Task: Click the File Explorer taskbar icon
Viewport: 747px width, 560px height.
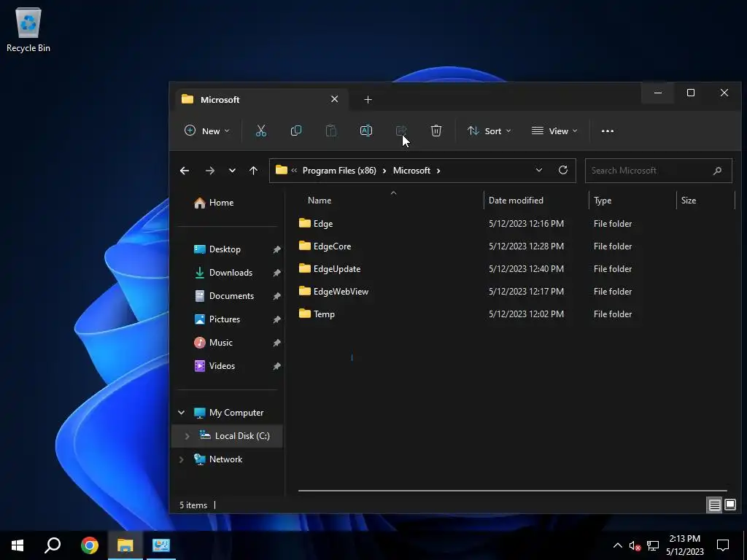Action: click(x=125, y=545)
